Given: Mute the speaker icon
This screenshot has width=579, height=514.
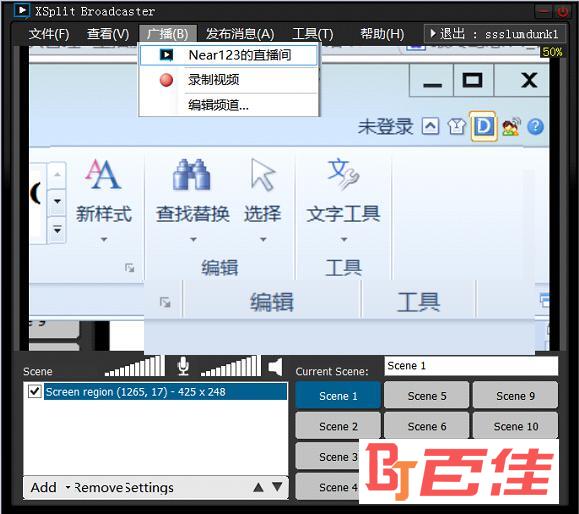Looking at the screenshot, I should click(x=275, y=367).
